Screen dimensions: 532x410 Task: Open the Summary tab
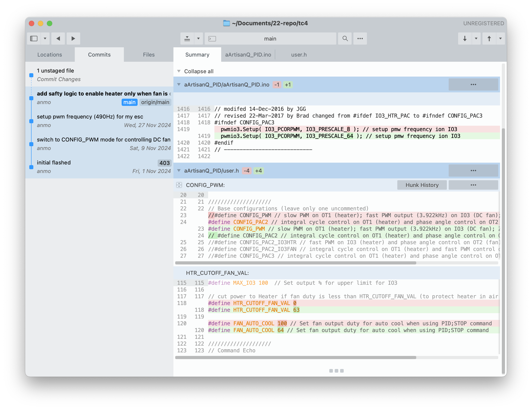coord(197,55)
